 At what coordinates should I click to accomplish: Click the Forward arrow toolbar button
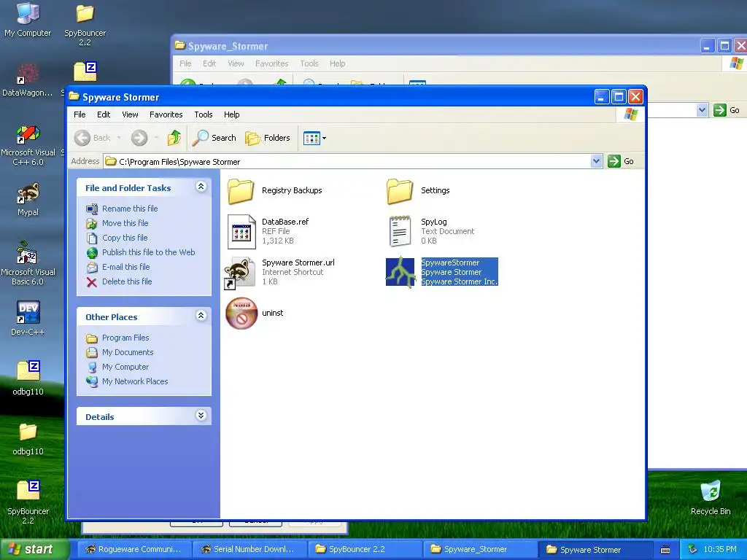139,138
